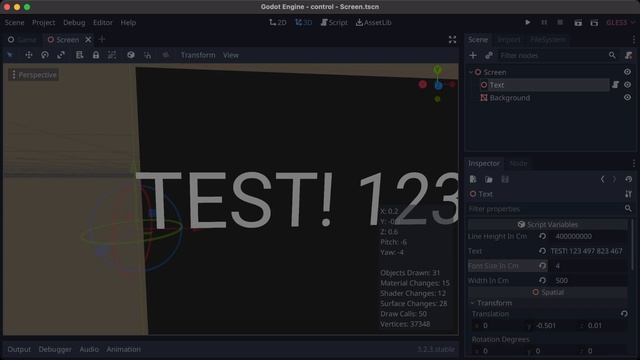Toggle visibility of the Text node
This screenshot has height=360, width=640.
627,85
